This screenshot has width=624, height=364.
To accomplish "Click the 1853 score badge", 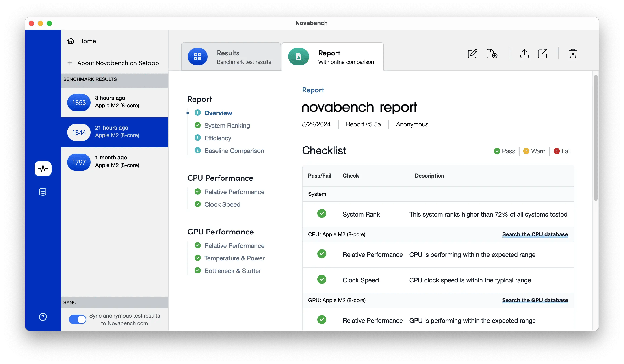I will point(79,102).
